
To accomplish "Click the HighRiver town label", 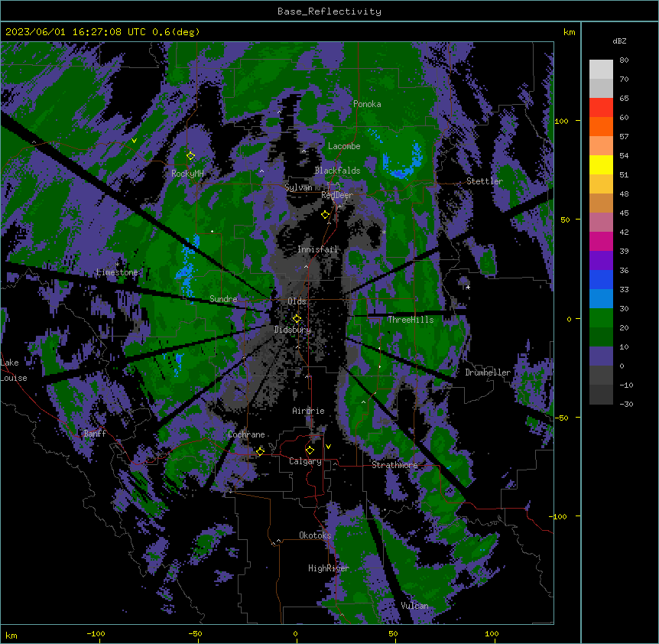I will 329,568.
